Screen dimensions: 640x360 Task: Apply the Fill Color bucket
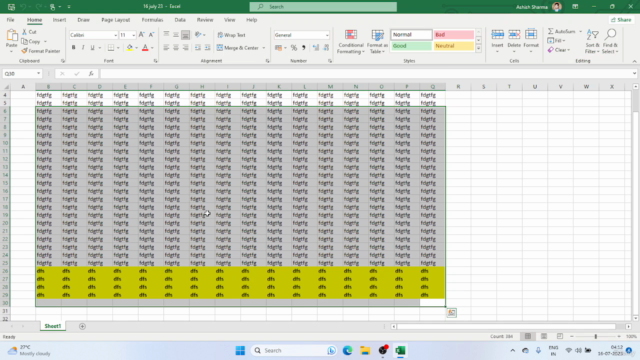point(130,48)
